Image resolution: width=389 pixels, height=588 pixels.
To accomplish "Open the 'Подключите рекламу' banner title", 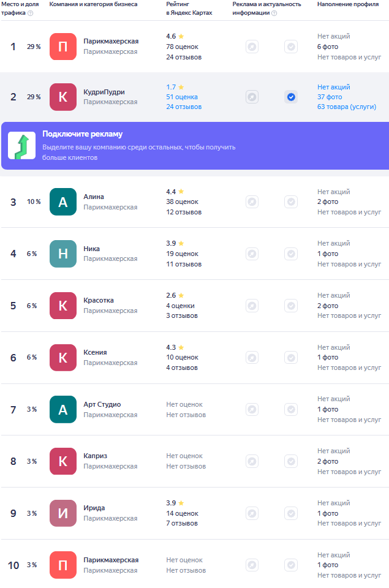I will (83, 134).
